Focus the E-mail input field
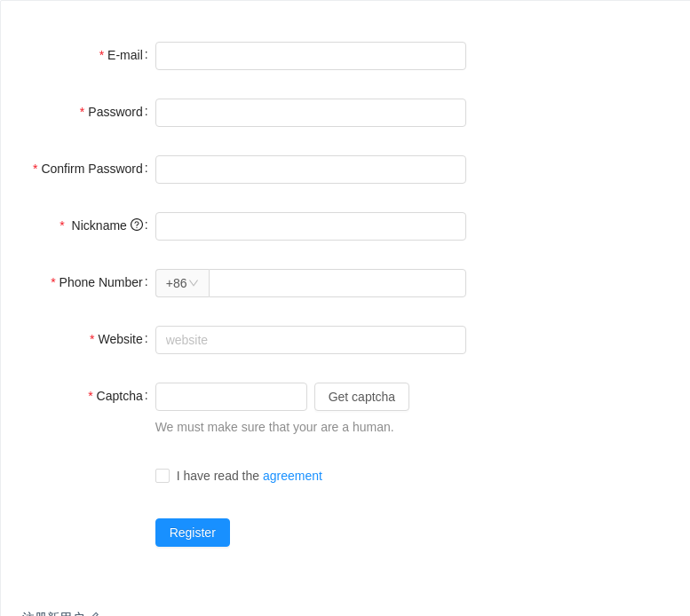Image resolution: width=690 pixels, height=616 pixels. pyautogui.click(x=311, y=56)
